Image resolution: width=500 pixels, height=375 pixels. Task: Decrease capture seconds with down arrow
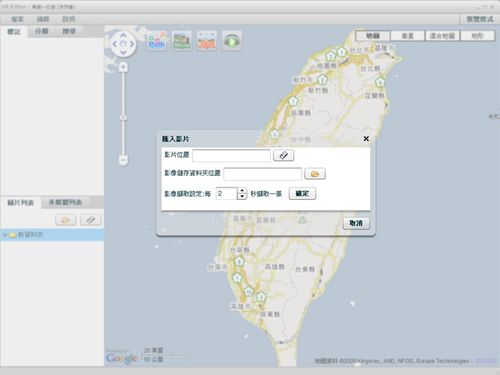point(242,197)
